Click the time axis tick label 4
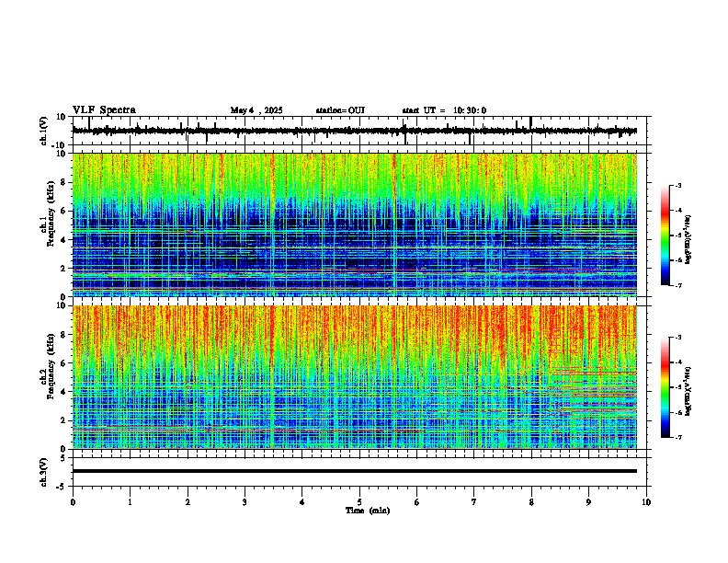Screen dimensions: 728x563 pyautogui.click(x=302, y=502)
